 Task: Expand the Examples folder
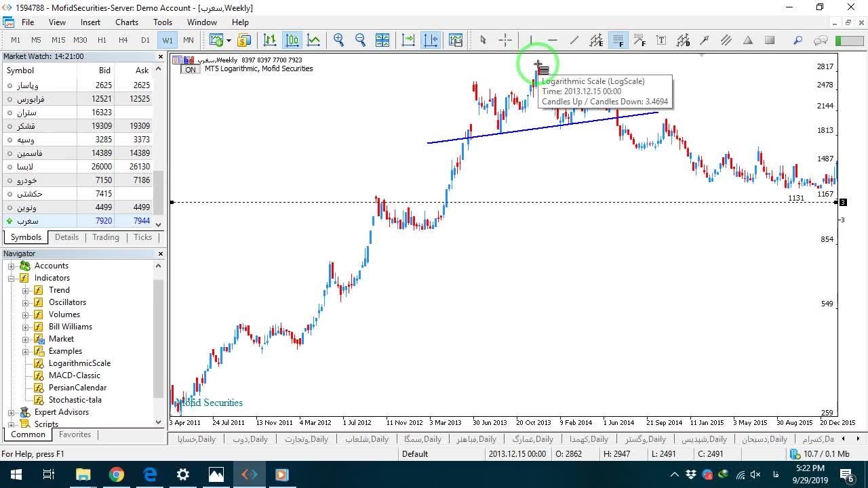point(25,351)
